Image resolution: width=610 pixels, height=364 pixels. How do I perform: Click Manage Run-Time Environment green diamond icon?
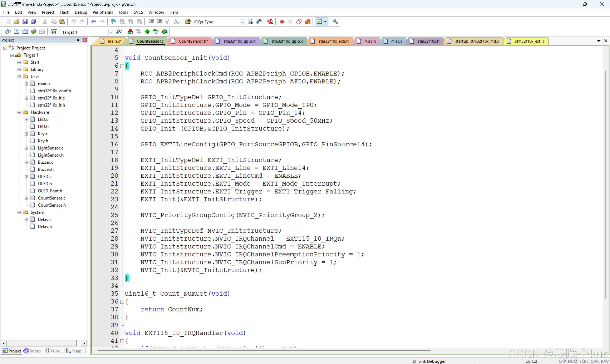click(x=147, y=32)
